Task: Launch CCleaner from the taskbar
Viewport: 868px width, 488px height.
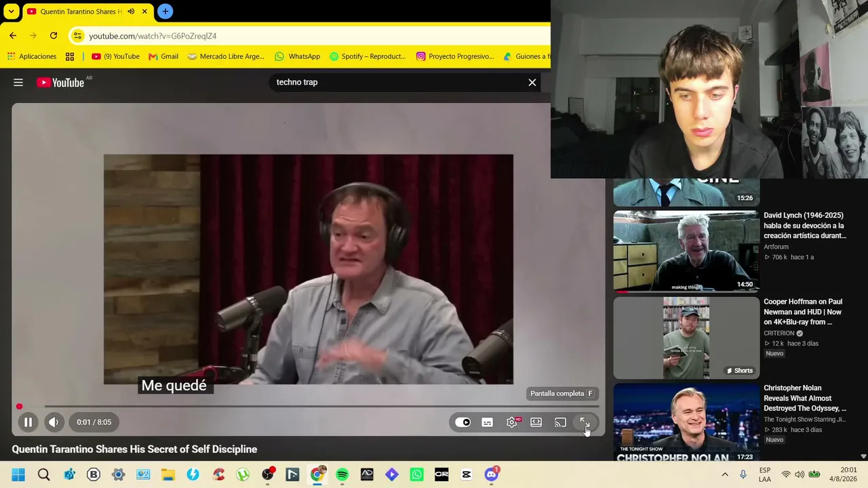Action: click(x=218, y=474)
